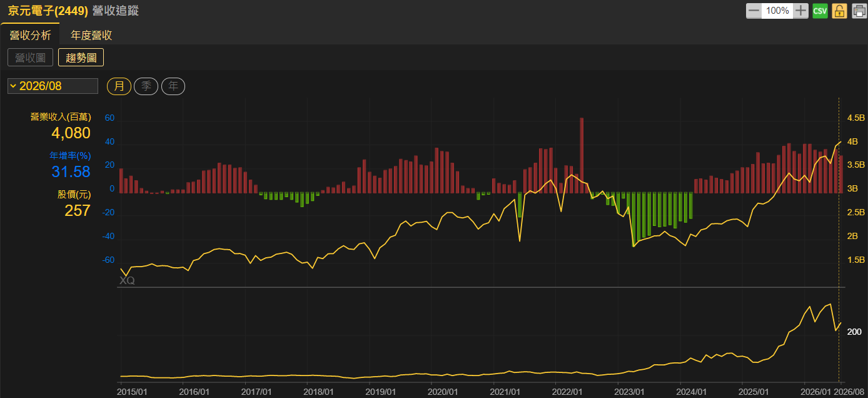Click the 257 stock price value

click(78, 211)
